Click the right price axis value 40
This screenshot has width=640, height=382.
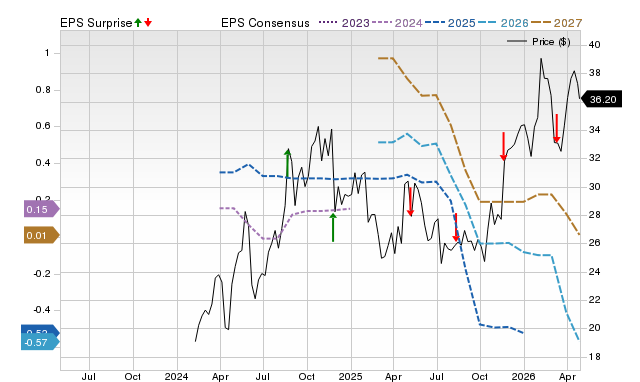point(595,44)
